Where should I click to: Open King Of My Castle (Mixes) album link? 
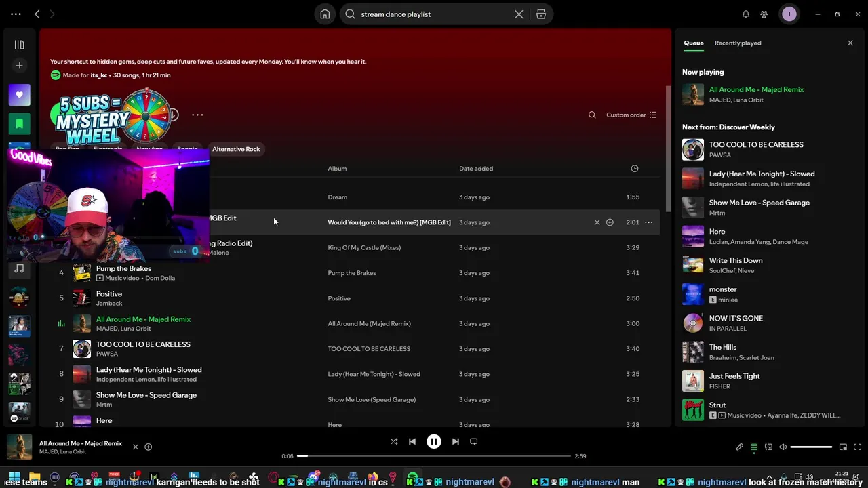pyautogui.click(x=364, y=248)
